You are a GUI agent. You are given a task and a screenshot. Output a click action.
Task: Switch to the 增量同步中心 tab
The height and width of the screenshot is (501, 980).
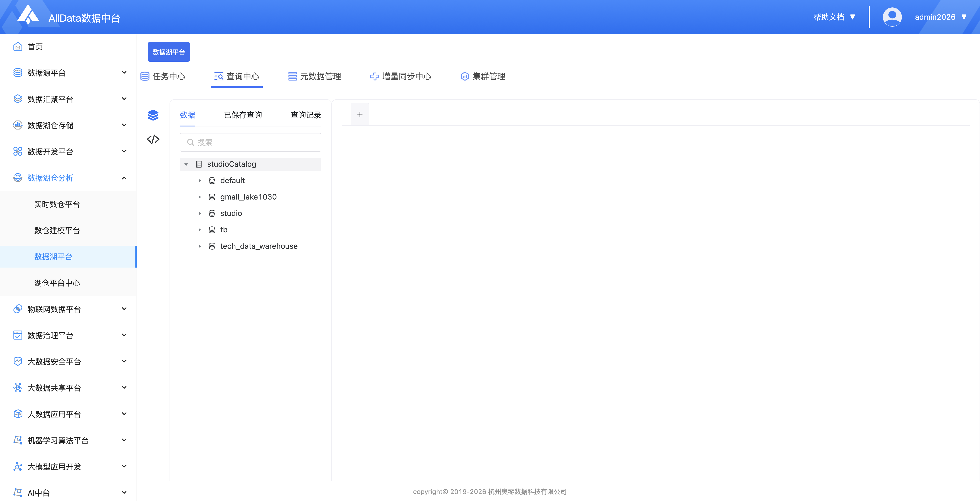401,76
